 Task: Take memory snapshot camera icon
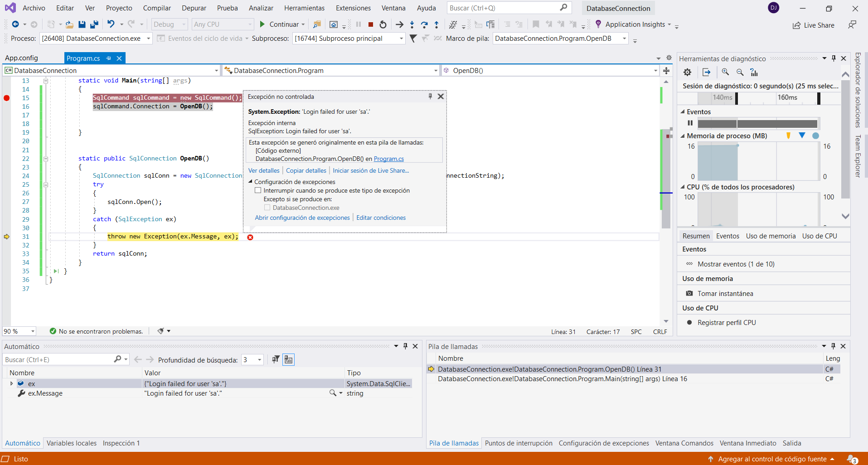(x=689, y=293)
